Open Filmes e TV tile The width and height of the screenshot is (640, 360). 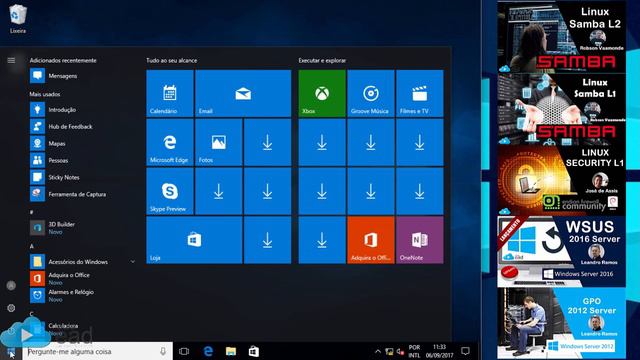420,93
